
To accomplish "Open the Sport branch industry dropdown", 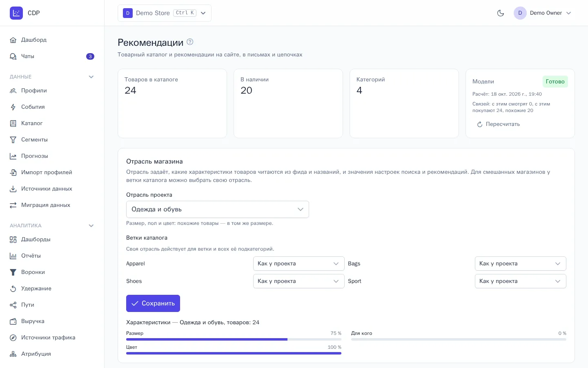I will click(x=521, y=281).
